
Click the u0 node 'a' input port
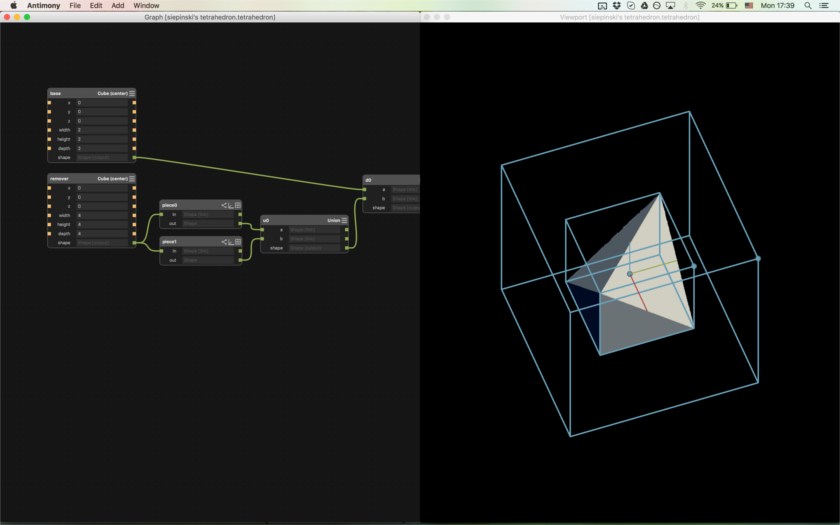coord(262,229)
